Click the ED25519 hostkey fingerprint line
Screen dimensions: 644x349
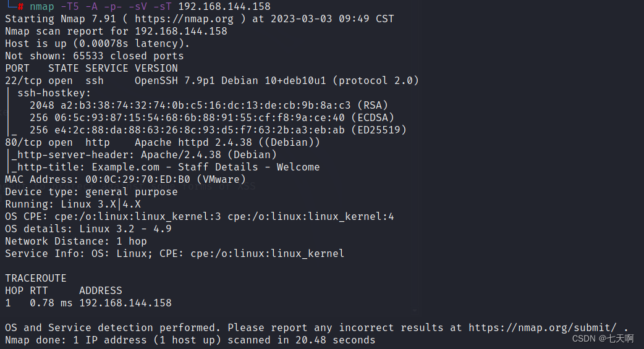218,130
